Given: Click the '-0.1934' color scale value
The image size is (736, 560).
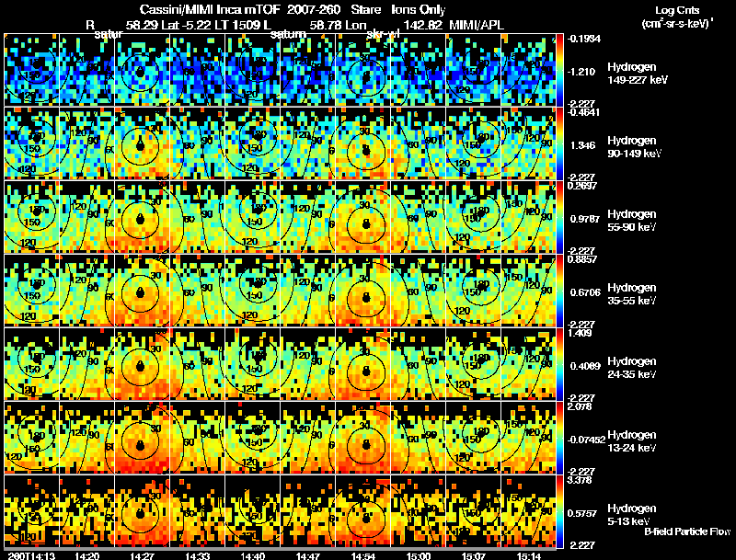Looking at the screenshot, I should [584, 39].
